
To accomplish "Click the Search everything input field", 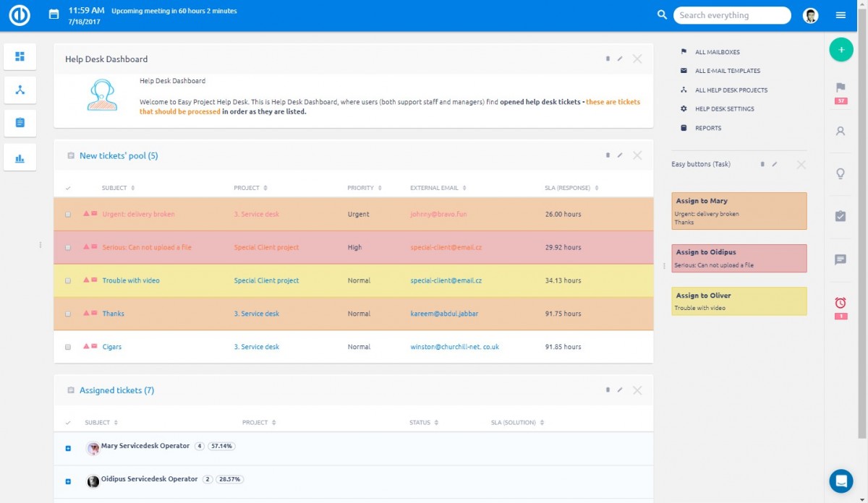I will 731,15.
